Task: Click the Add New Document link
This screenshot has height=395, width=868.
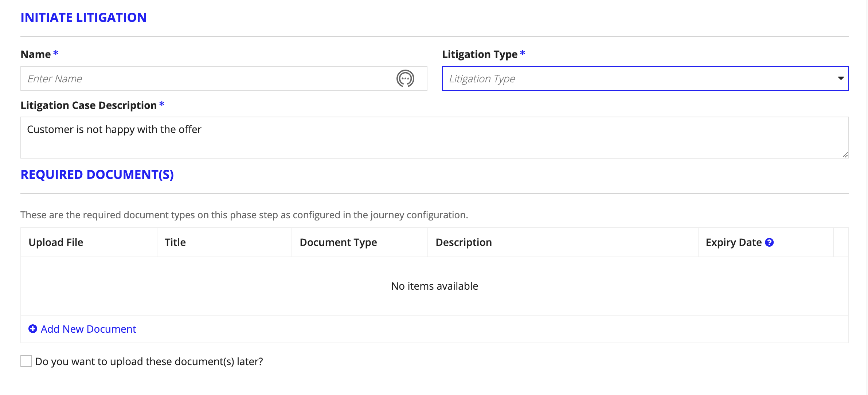Action: coord(88,329)
